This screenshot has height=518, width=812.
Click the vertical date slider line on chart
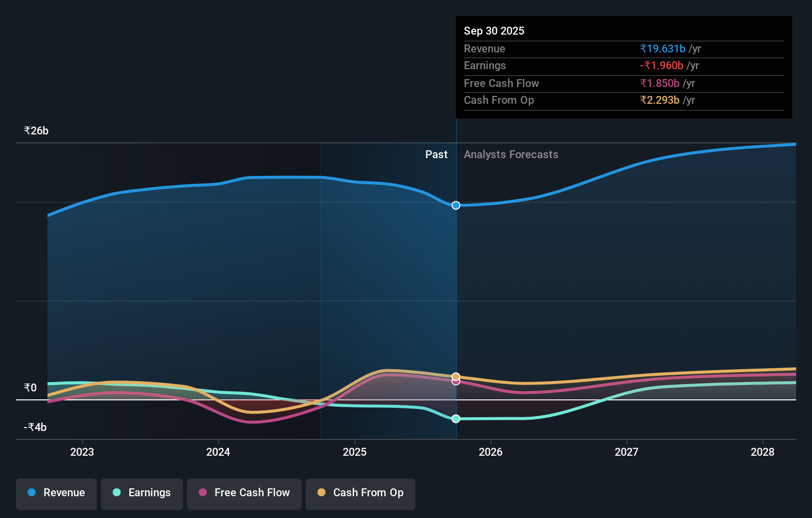(455, 297)
